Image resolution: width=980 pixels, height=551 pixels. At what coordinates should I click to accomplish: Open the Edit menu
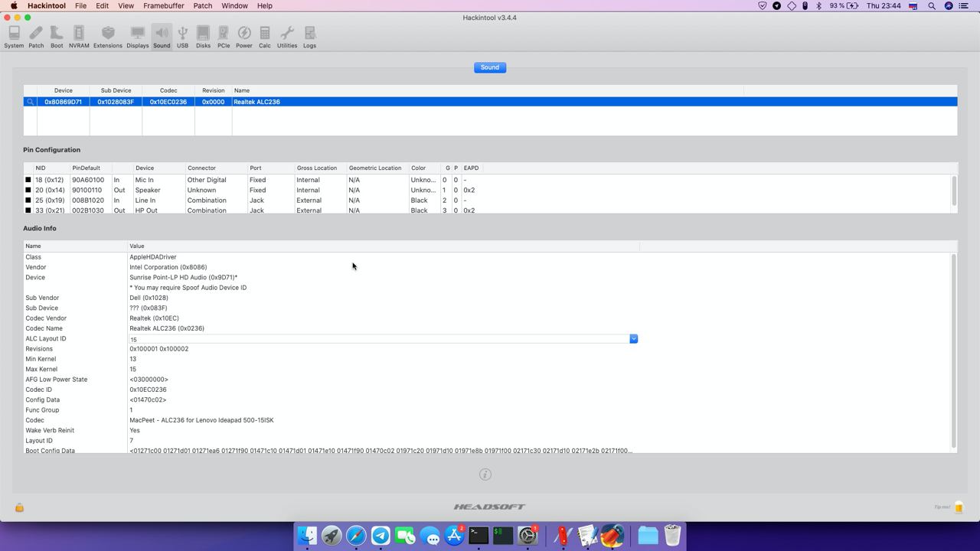coord(102,5)
